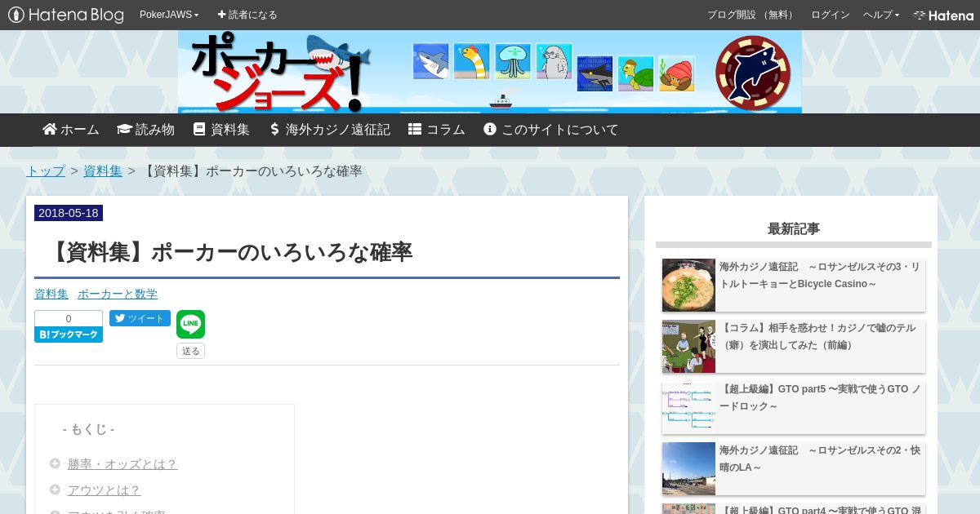The height and width of the screenshot is (514, 980).
Task: Click the poker chip shark emblem
Action: (752, 73)
